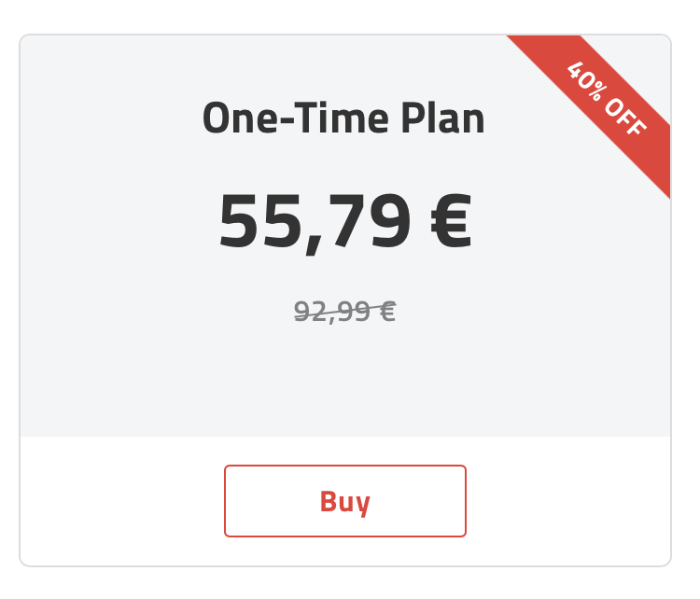Click the red Buy label text

[x=345, y=503]
